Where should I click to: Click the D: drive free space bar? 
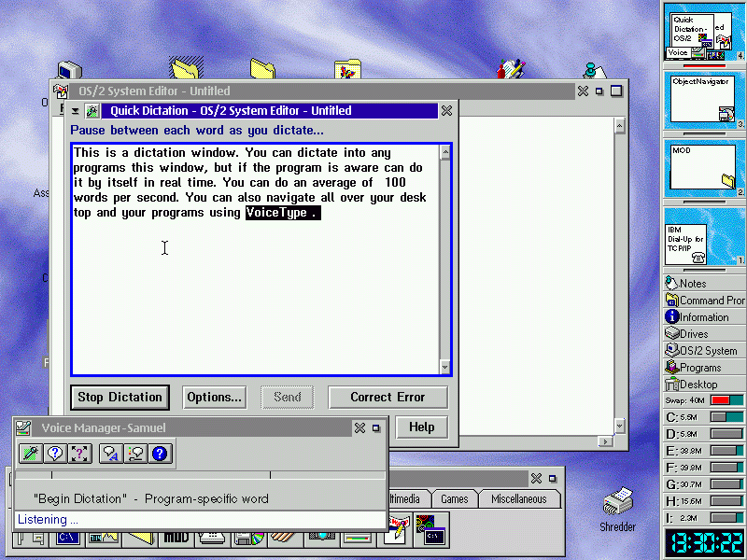[x=727, y=434]
